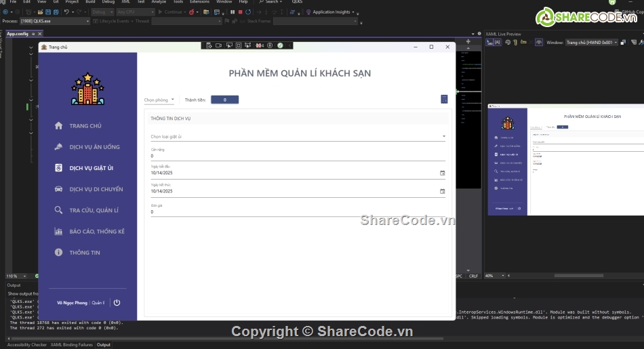The width and height of the screenshot is (644, 349).
Task: Expand the Chọn loại giặt ủi dropdown
Action: point(298,136)
